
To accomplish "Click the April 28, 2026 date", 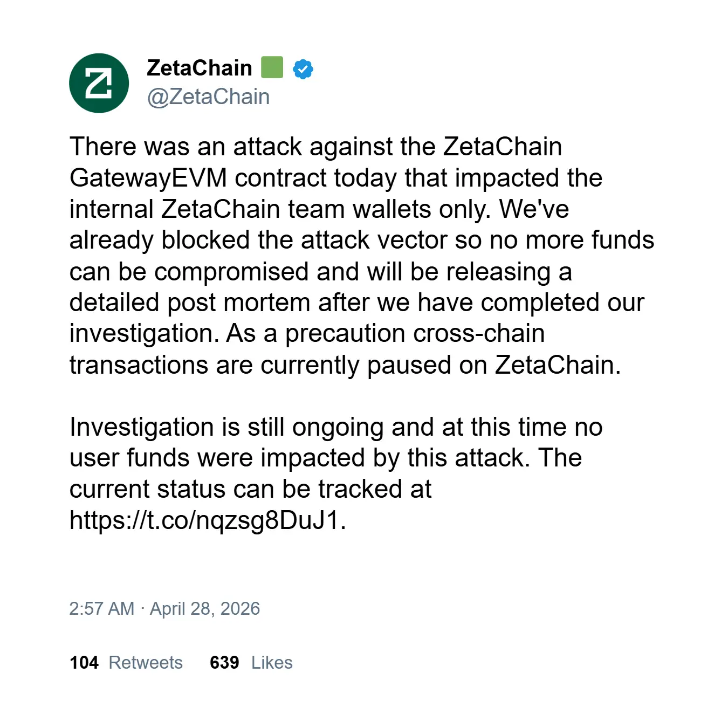I will [205, 609].
